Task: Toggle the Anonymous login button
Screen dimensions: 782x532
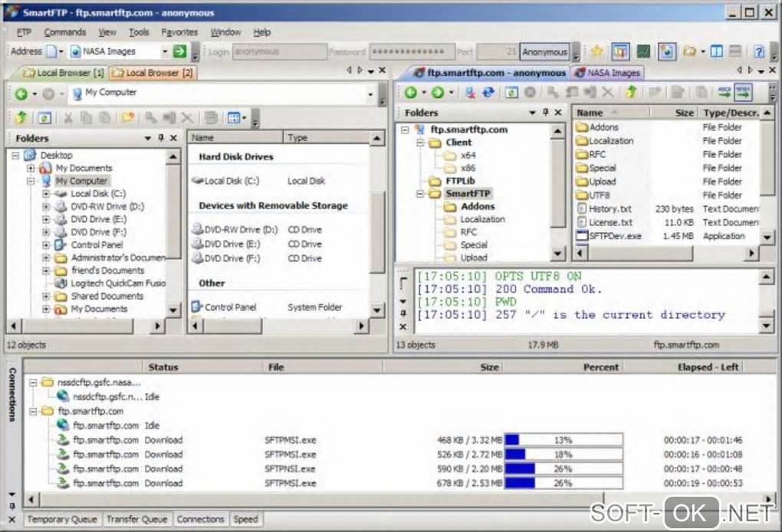Action: 544,52
